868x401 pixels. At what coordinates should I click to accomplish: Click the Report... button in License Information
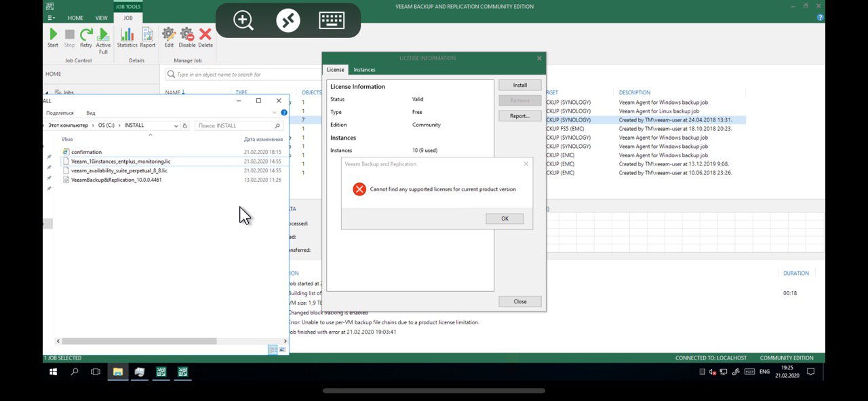[519, 116]
